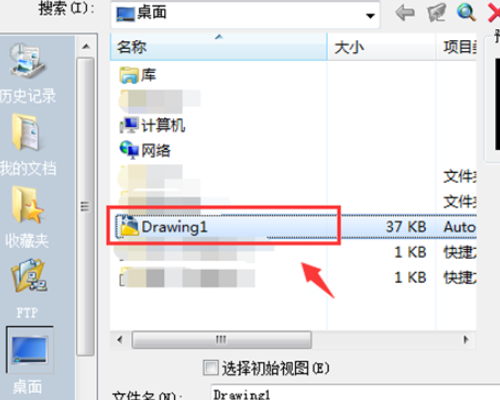The image size is (500, 400).
Task: Sort by the 大小 column header
Action: click(382, 47)
